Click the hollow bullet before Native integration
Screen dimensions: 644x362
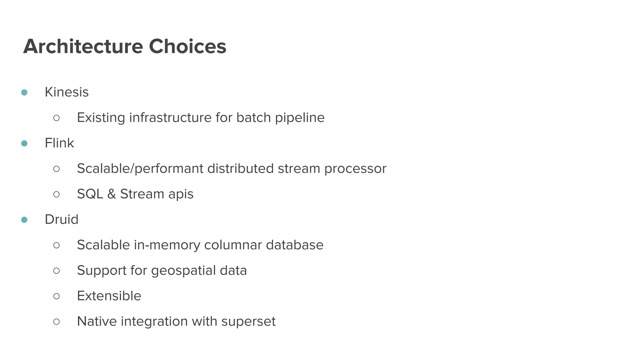coord(57,321)
